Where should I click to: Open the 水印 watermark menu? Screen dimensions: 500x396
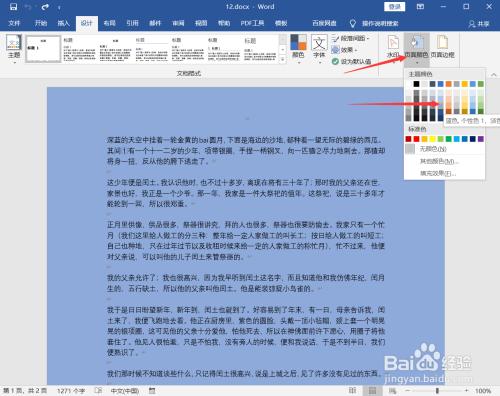tap(393, 48)
